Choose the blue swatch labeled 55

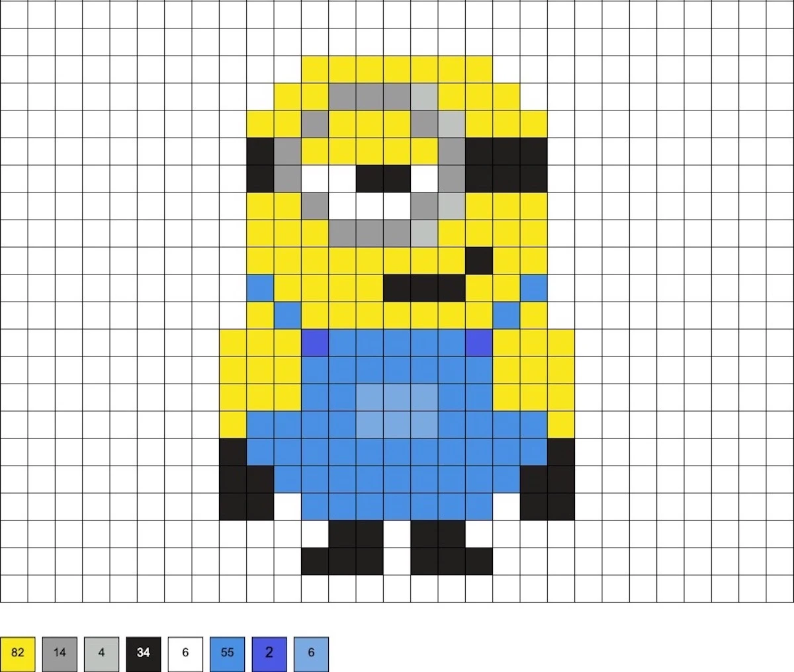(227, 653)
